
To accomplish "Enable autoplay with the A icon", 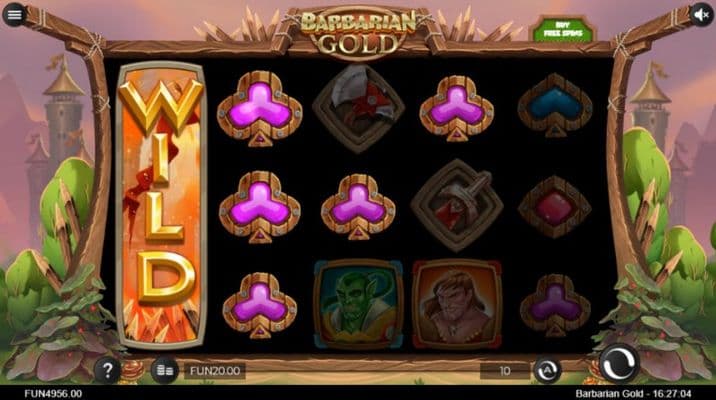I will tap(547, 370).
